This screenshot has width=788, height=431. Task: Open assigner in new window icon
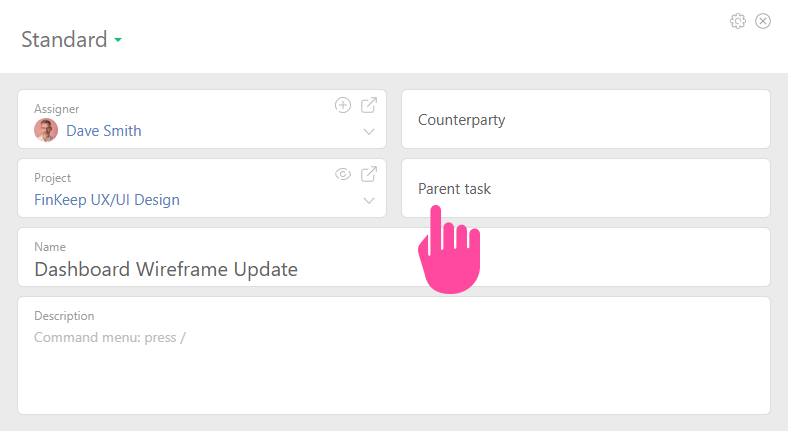click(369, 105)
